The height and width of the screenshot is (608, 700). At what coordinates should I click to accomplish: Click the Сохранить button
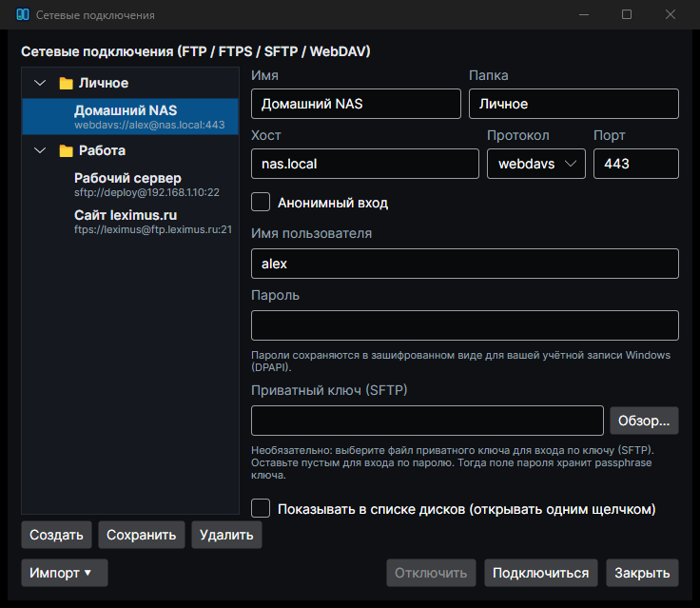click(x=141, y=535)
